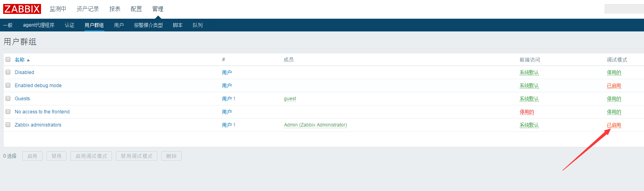Open the 脚本 submenu
644x191 pixels.
178,25
